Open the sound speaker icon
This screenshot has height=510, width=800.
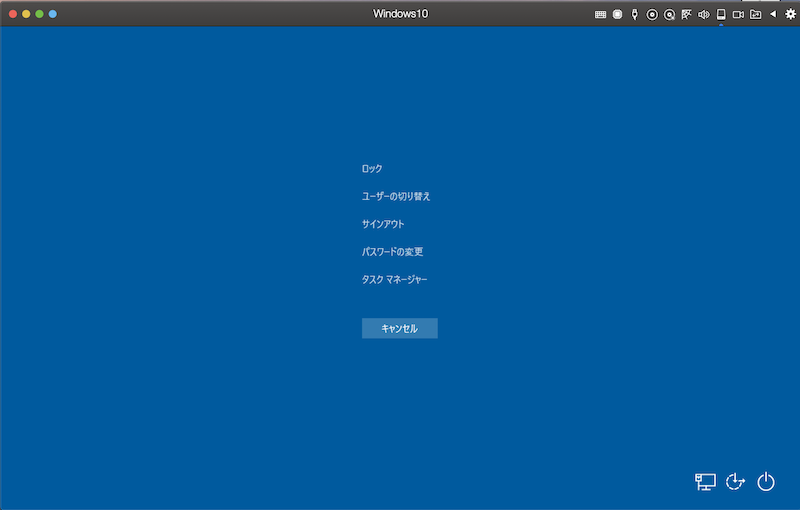click(703, 14)
